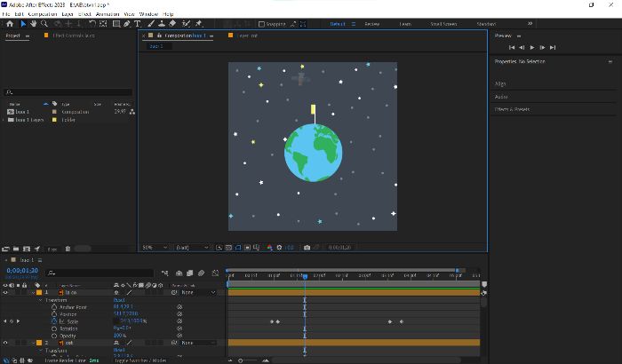Click the trash icon in the Project panel
This screenshot has height=364, width=622.
click(x=68, y=249)
